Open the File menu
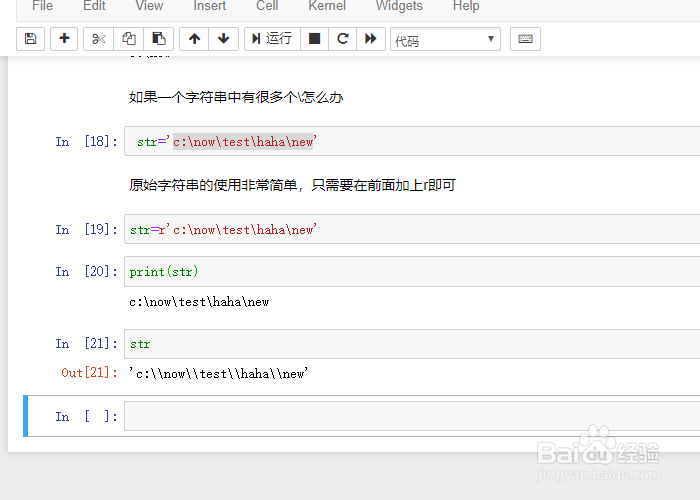The width and height of the screenshot is (700, 500). [42, 6]
